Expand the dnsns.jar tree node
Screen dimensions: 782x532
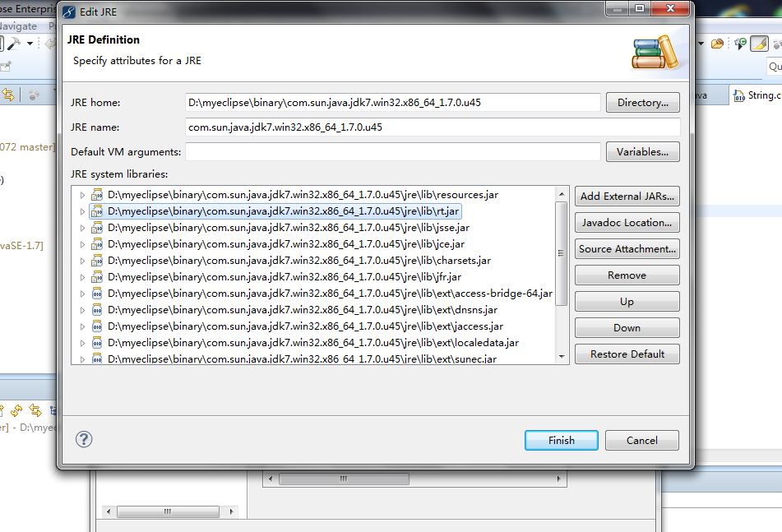coord(82,310)
